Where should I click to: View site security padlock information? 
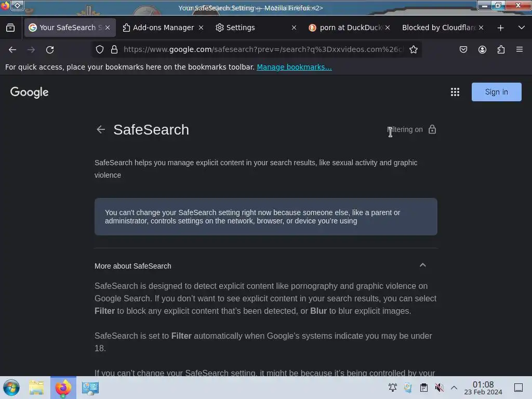click(114, 49)
